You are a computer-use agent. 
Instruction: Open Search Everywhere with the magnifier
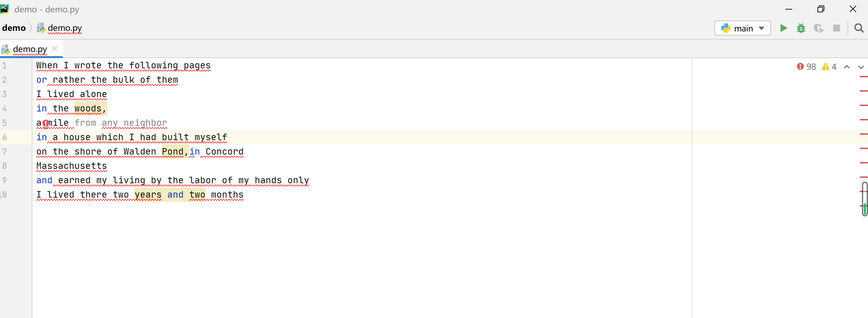[x=859, y=28]
